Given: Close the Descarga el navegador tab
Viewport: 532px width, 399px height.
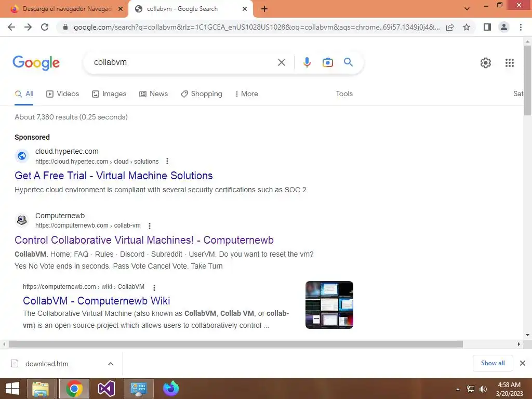Looking at the screenshot, I should pos(120,9).
